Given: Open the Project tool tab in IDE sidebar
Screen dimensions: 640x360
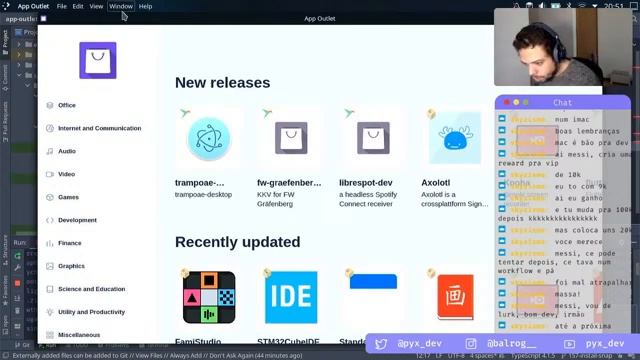Looking at the screenshot, I should click(5, 42).
